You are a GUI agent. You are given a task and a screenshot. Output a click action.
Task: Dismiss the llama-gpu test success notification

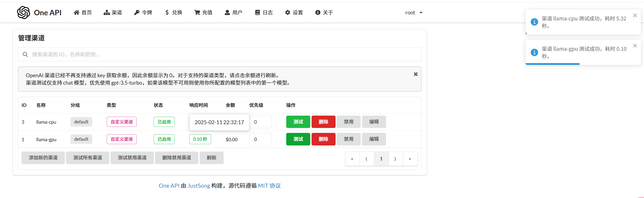(635, 46)
